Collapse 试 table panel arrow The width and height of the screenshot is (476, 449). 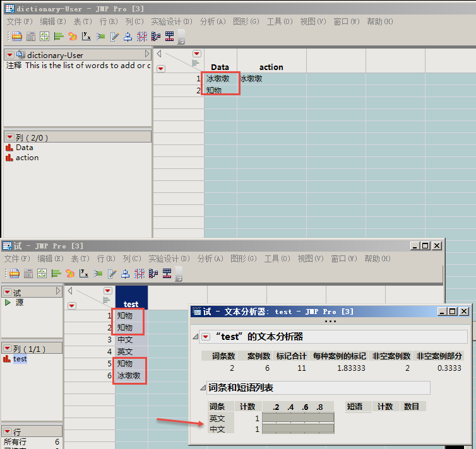[58, 291]
